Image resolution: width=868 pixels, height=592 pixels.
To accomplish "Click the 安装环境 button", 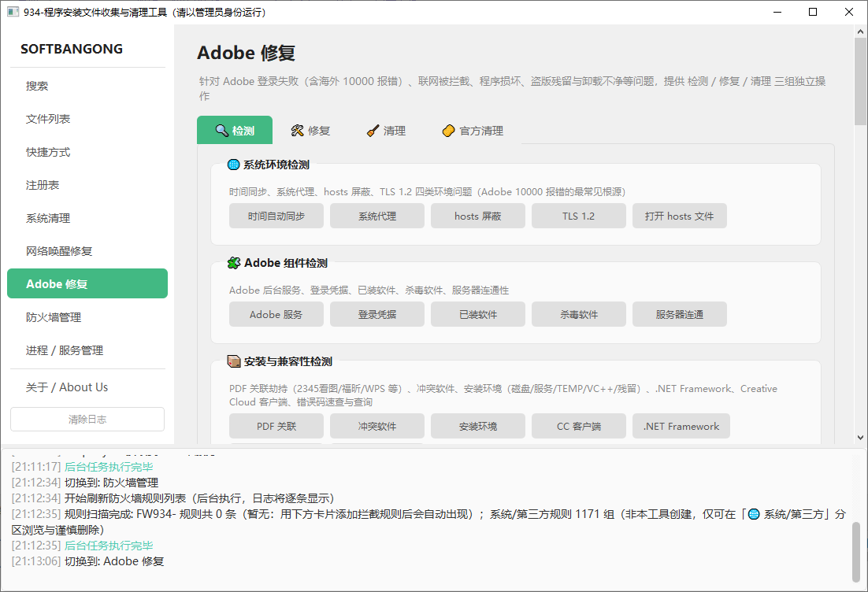I will tap(478, 426).
